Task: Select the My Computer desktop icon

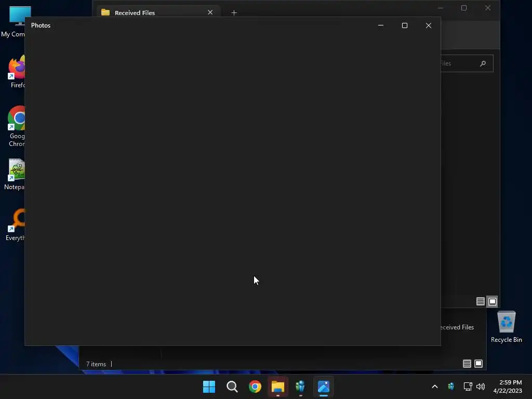Action: pyautogui.click(x=13, y=22)
